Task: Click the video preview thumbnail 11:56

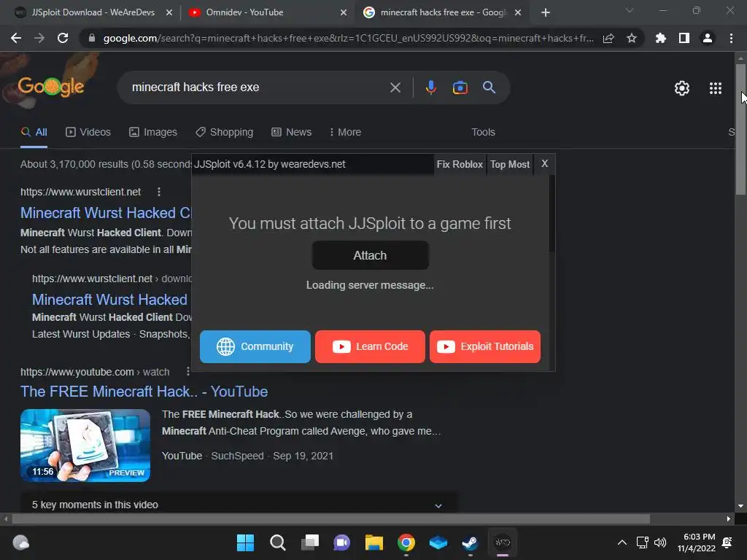Action: click(85, 446)
